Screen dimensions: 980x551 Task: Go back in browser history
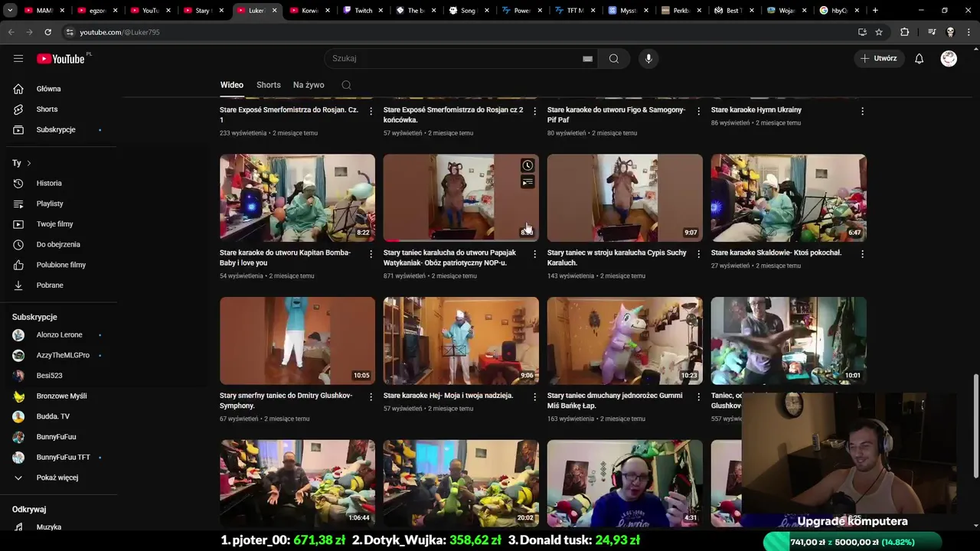click(11, 32)
